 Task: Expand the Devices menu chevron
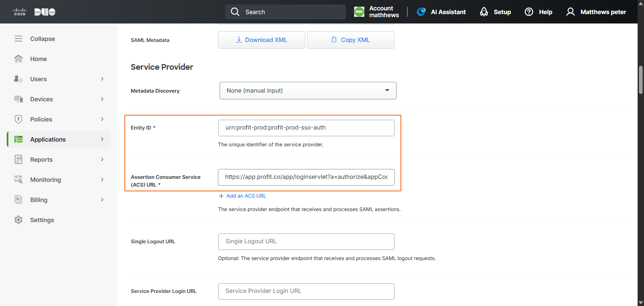click(102, 99)
